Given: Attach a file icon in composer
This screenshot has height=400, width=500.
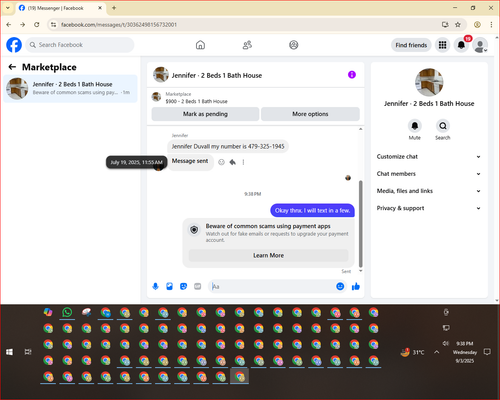Looking at the screenshot, I should click(169, 286).
